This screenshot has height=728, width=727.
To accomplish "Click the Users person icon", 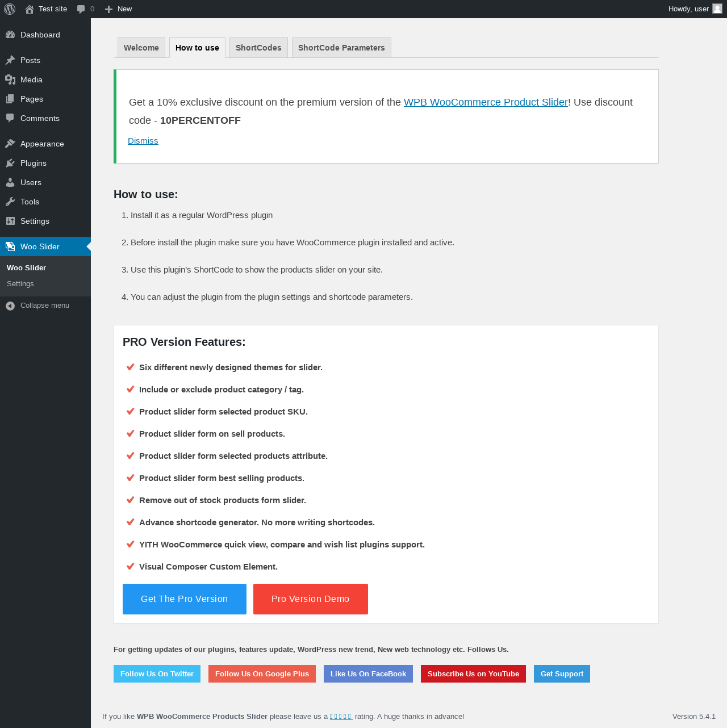I will (10, 182).
